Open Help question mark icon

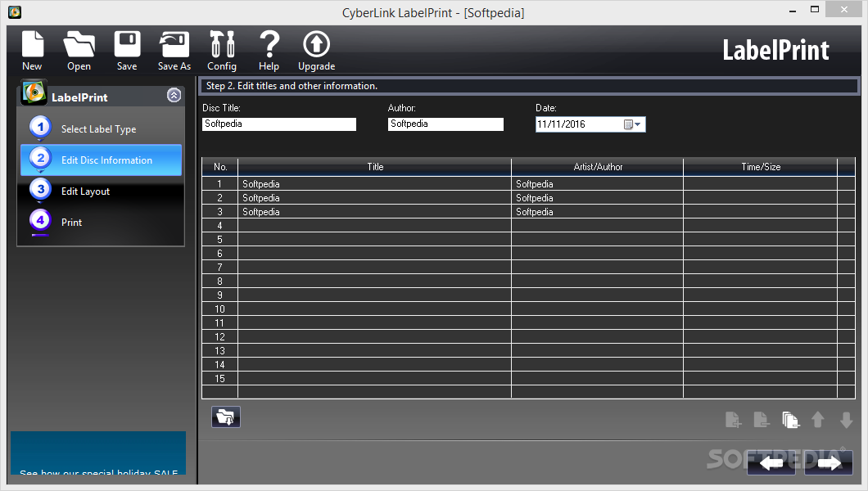point(269,51)
